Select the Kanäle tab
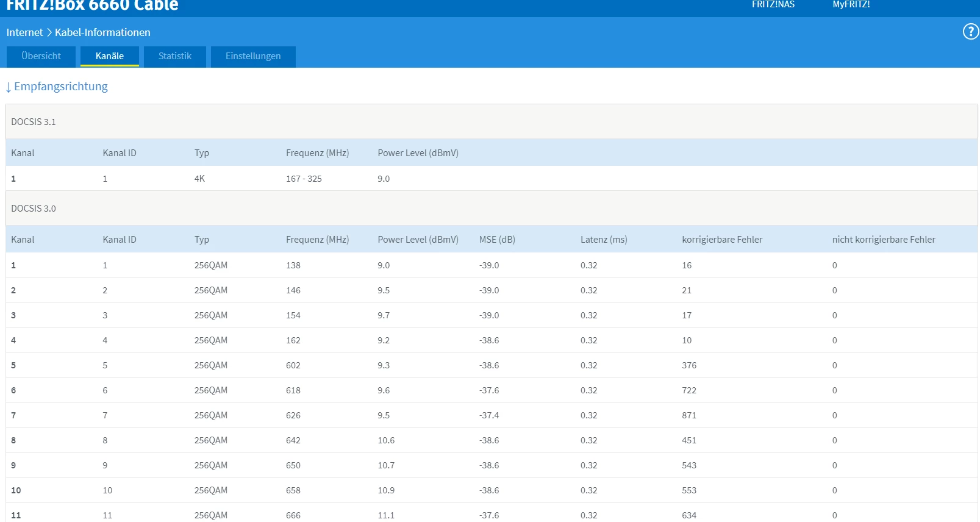Image resolution: width=980 pixels, height=522 pixels. pyautogui.click(x=110, y=56)
